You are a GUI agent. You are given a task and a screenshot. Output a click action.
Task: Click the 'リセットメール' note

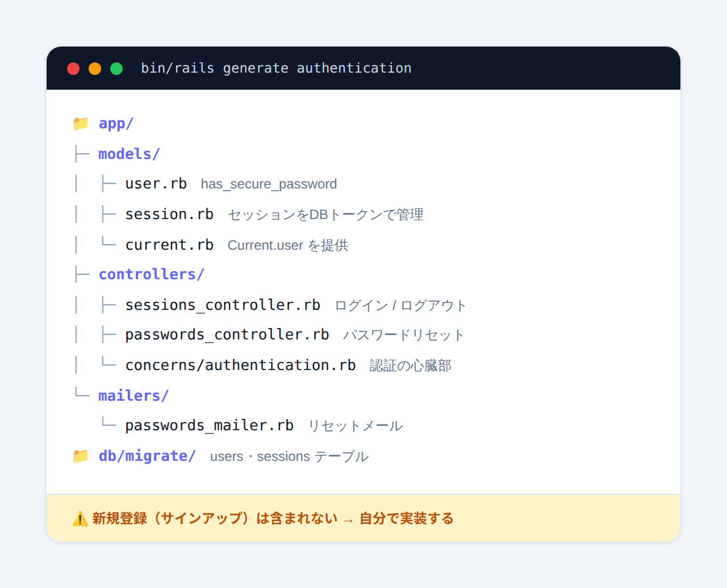356,426
